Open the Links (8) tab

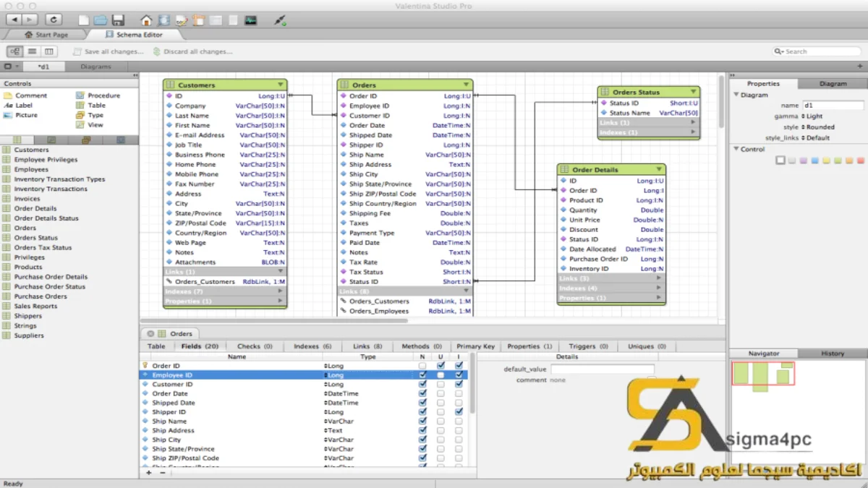(367, 346)
